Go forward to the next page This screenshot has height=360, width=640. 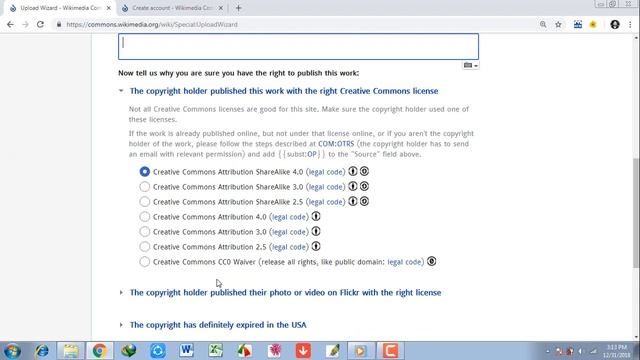pyautogui.click(x=25, y=24)
